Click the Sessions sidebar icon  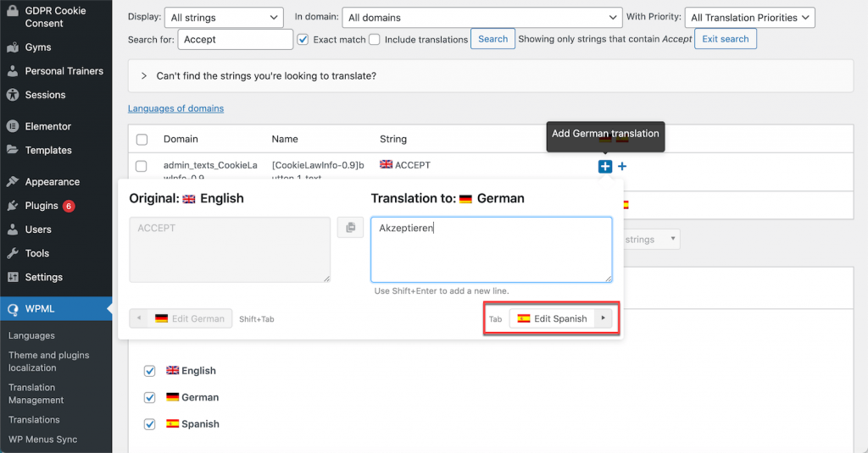pos(13,95)
